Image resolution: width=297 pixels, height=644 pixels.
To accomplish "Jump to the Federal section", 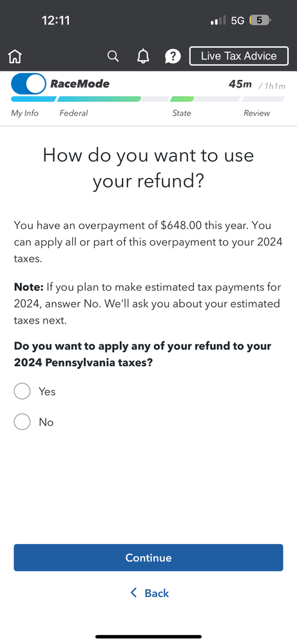I will point(74,113).
